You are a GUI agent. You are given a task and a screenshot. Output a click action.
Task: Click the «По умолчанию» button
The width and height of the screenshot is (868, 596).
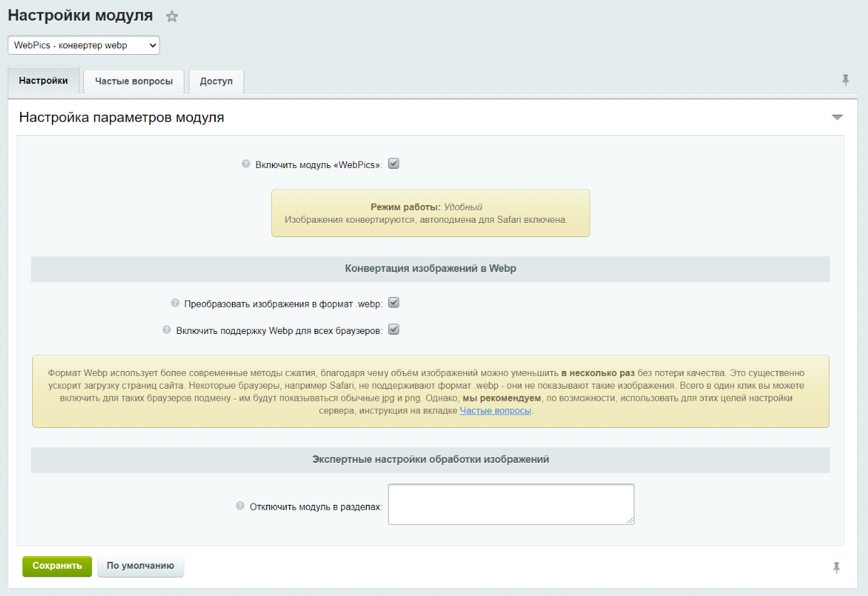point(140,566)
